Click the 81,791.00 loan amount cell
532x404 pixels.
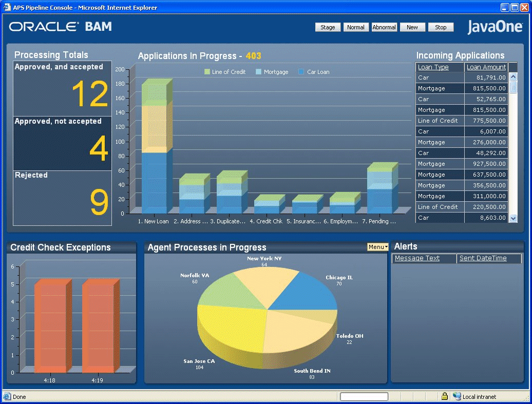[486, 78]
